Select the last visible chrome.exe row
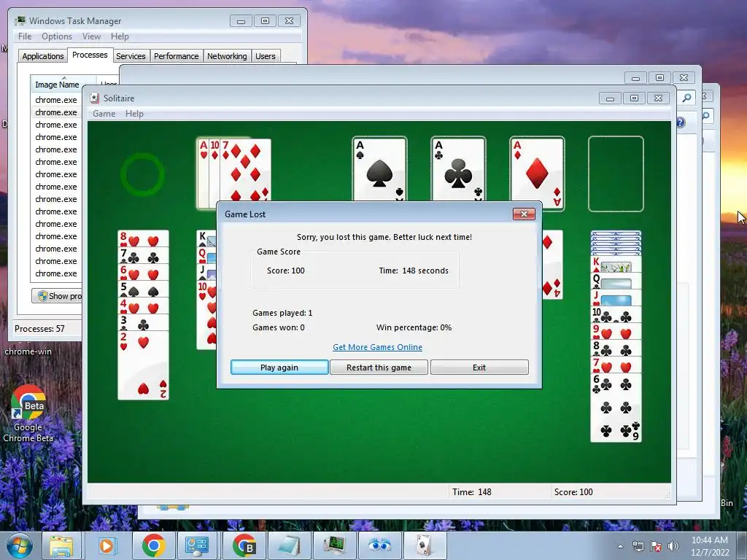 [x=56, y=273]
